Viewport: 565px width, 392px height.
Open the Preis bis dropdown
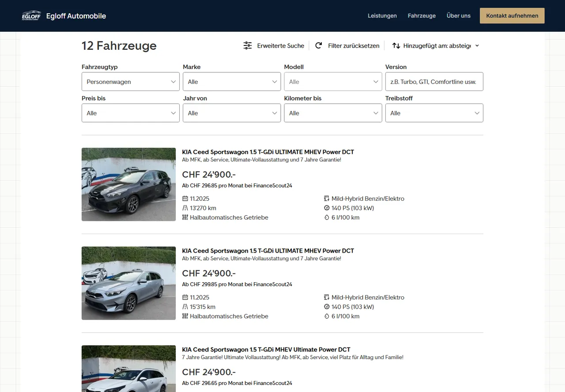[x=131, y=113]
